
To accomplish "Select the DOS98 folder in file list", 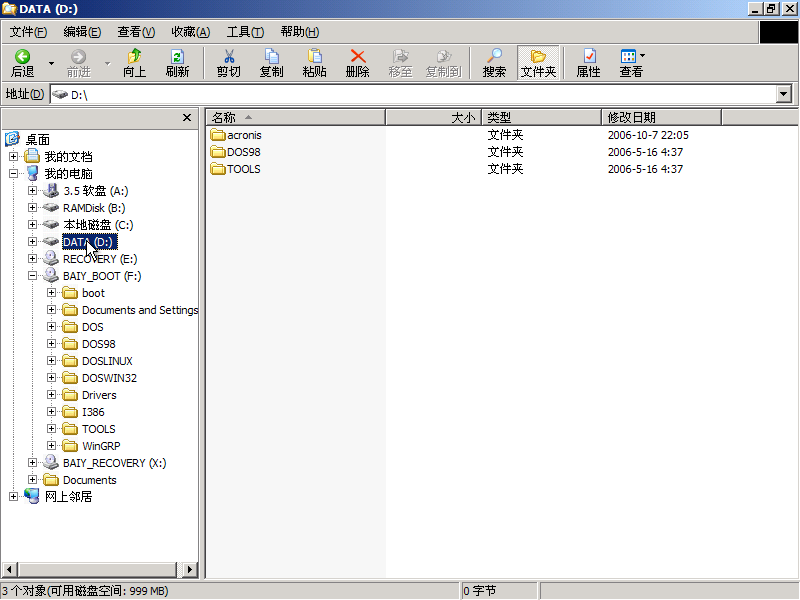I will (x=235, y=152).
